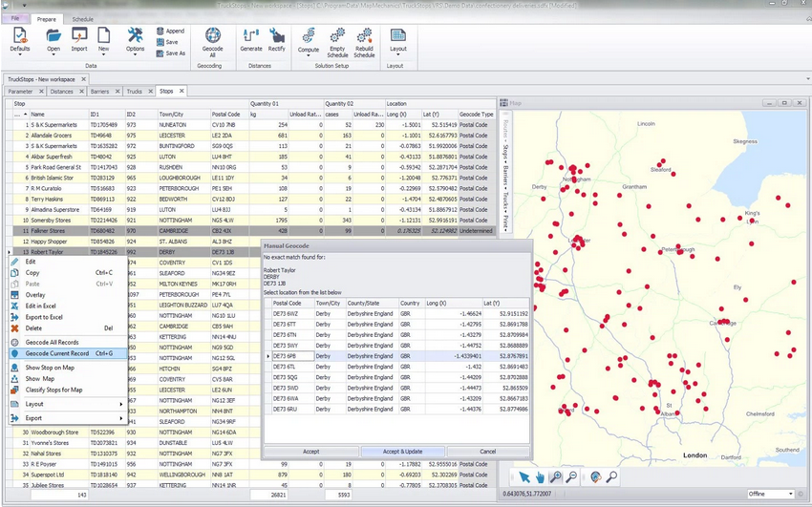
Task: Click Cancel in Manual Geocode dialog
Action: click(x=487, y=452)
